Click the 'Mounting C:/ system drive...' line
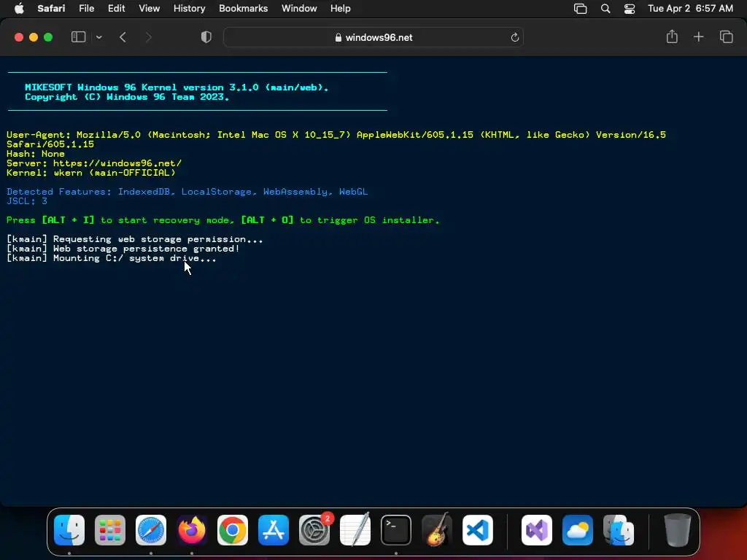747x560 pixels. click(111, 258)
